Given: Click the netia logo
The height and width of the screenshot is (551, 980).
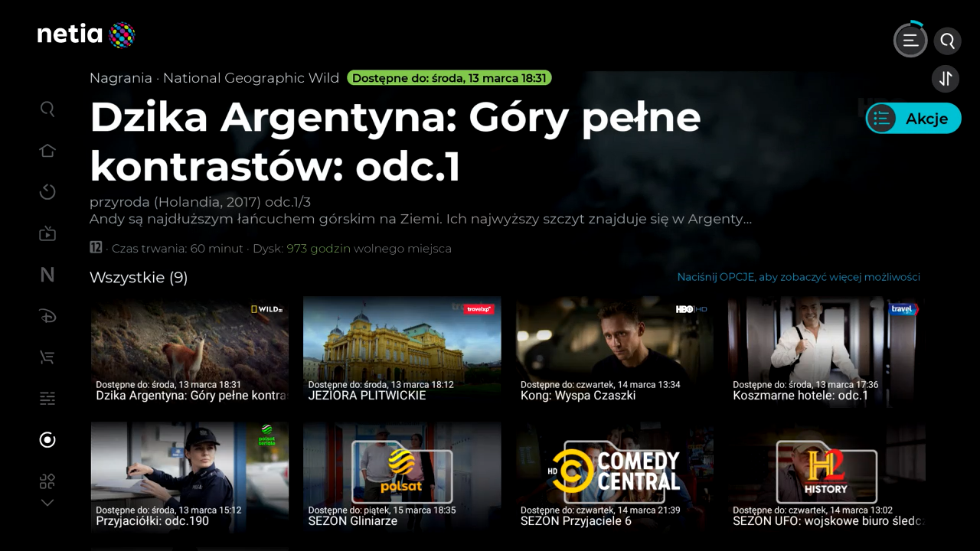Looking at the screenshot, I should (86, 34).
